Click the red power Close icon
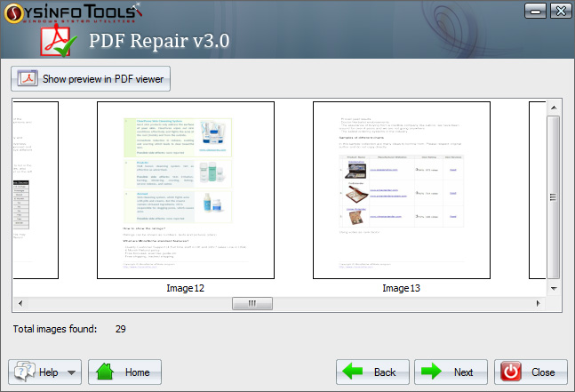Viewport: 575px width, 392px height. (512, 372)
